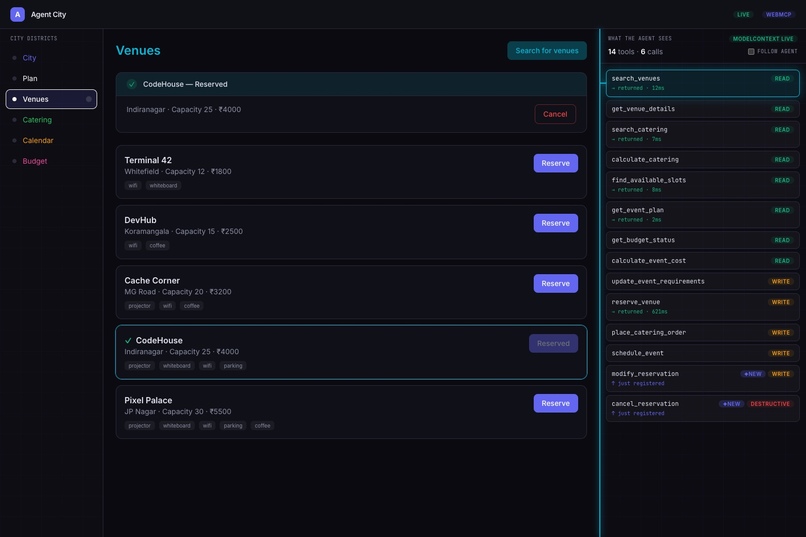Reserve the Pixel Palace venue
Screen dimensions: 806x537
(x=556, y=403)
